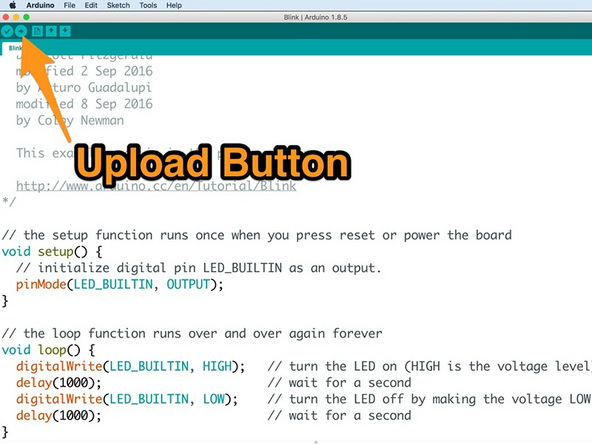Place cursor on void setup() line
The height and width of the screenshot is (444, 592).
point(52,251)
